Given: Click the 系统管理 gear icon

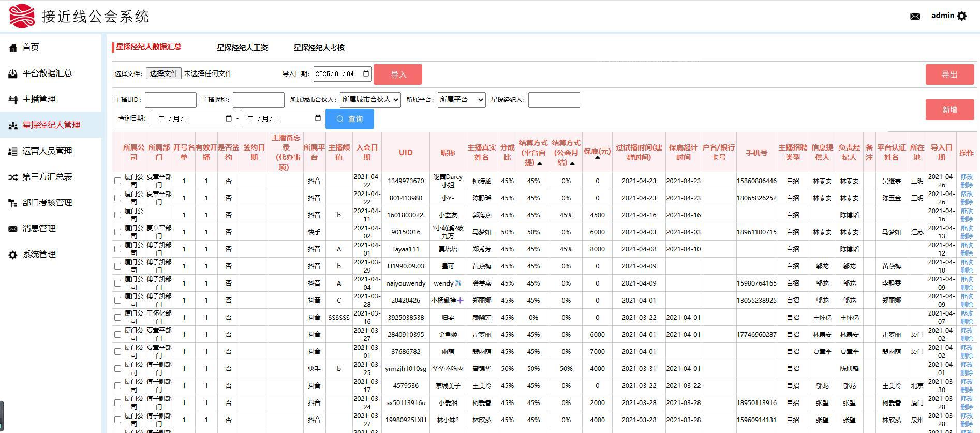Looking at the screenshot, I should [13, 255].
